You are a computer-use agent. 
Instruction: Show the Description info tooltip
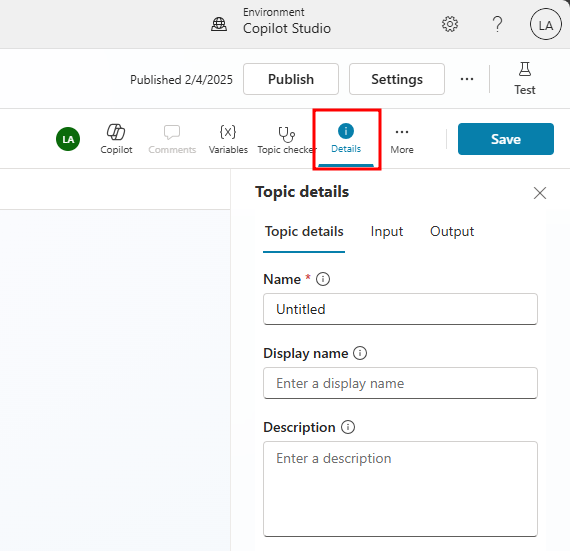click(x=348, y=427)
